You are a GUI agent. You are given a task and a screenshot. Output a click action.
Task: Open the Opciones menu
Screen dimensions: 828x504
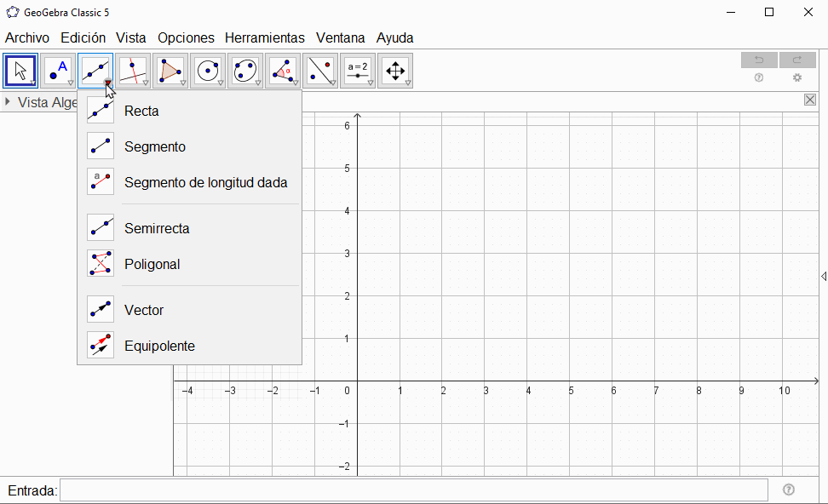(186, 37)
